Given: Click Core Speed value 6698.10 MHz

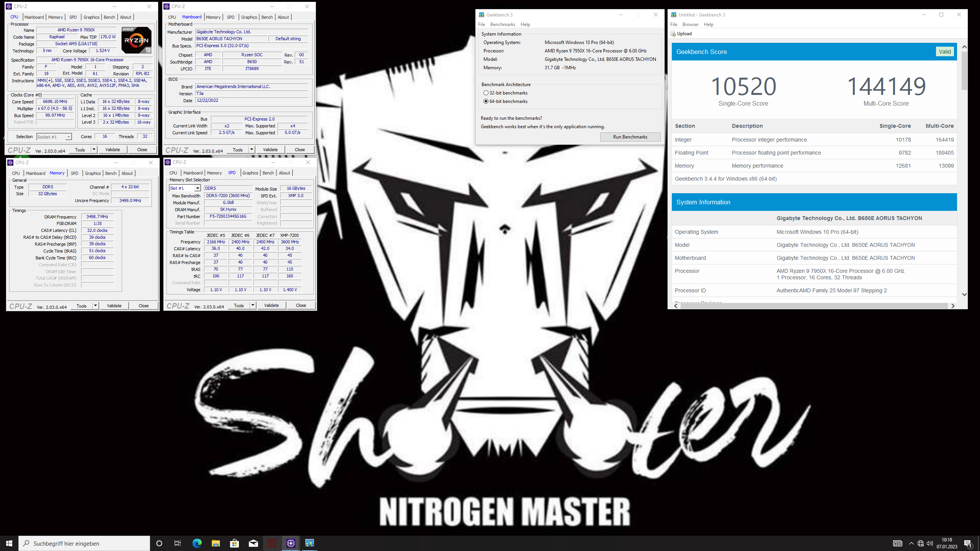Looking at the screenshot, I should [x=55, y=102].
